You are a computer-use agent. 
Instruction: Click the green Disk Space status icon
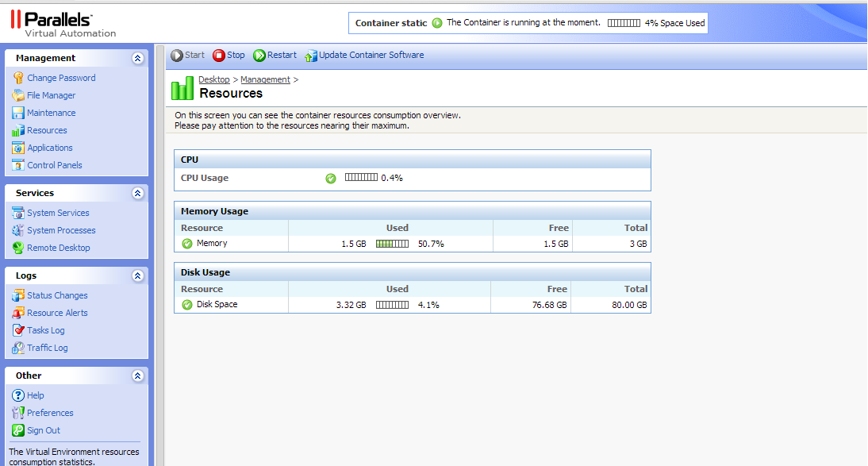187,305
